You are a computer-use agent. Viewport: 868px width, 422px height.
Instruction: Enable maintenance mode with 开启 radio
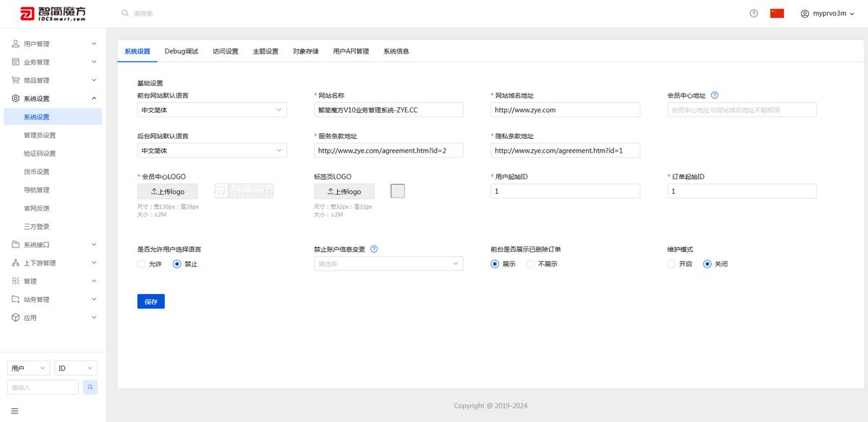672,264
